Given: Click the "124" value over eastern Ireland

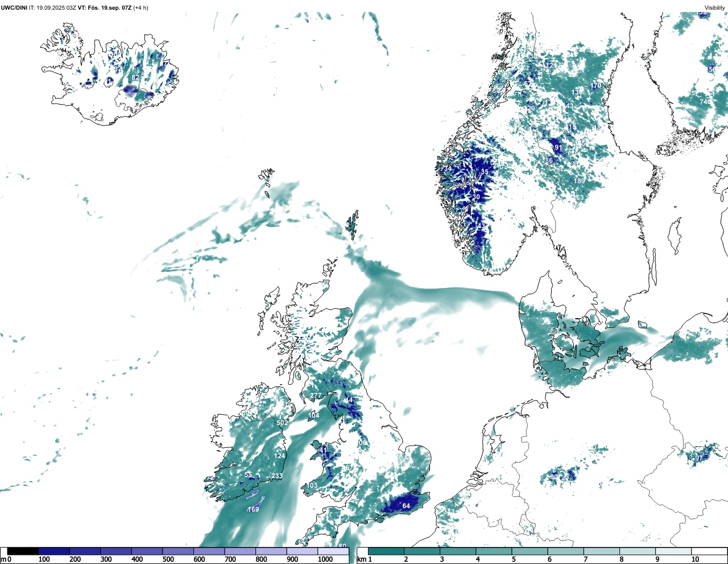Looking at the screenshot, I should click(x=279, y=456).
